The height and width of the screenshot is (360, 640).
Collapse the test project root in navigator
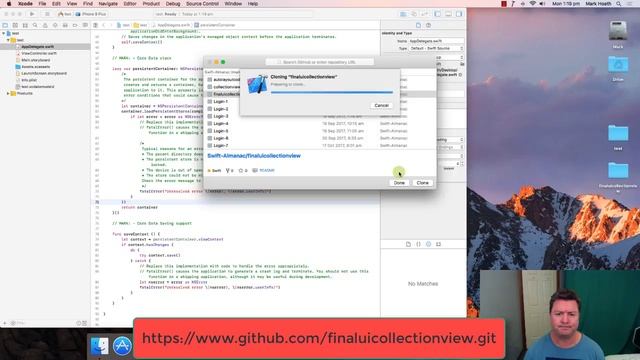tap(4, 33)
